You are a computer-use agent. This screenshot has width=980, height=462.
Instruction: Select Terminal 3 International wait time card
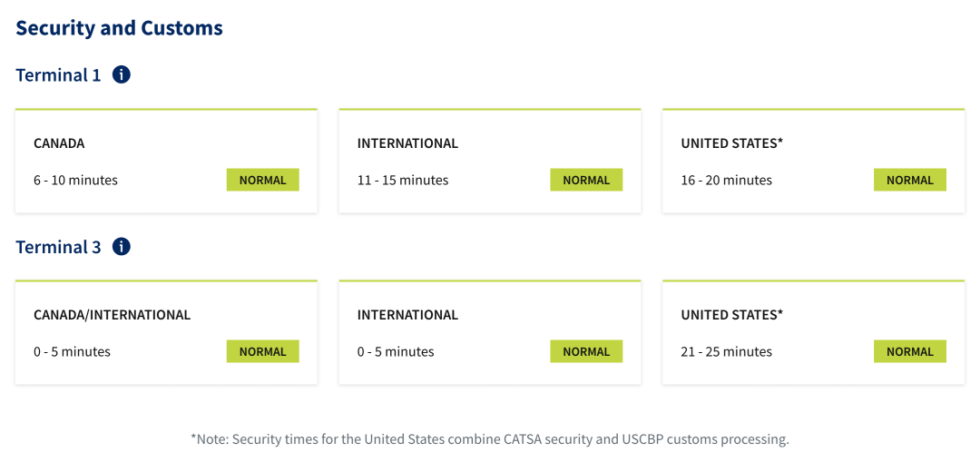pyautogui.click(x=490, y=332)
